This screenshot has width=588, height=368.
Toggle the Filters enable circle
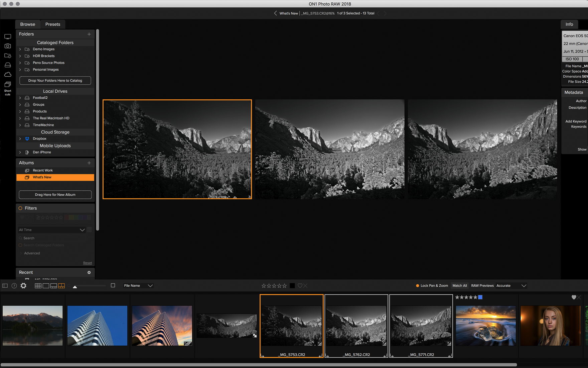point(20,208)
